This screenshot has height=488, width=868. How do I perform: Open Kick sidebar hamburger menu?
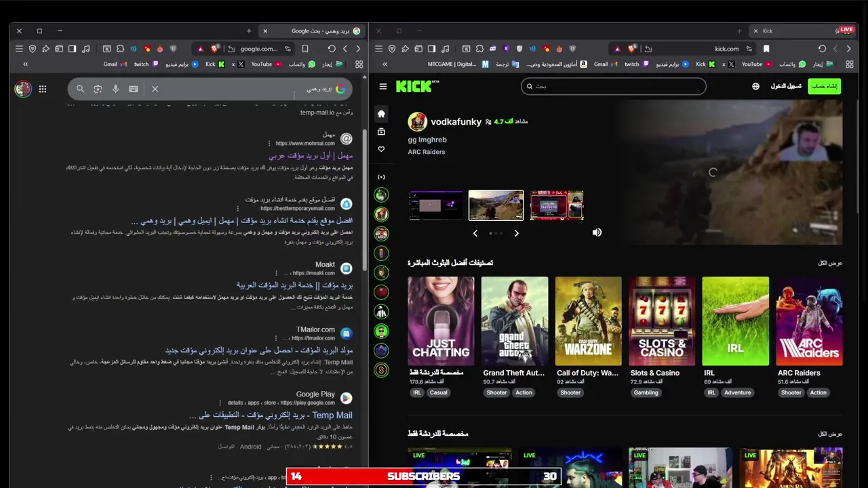[x=383, y=86]
